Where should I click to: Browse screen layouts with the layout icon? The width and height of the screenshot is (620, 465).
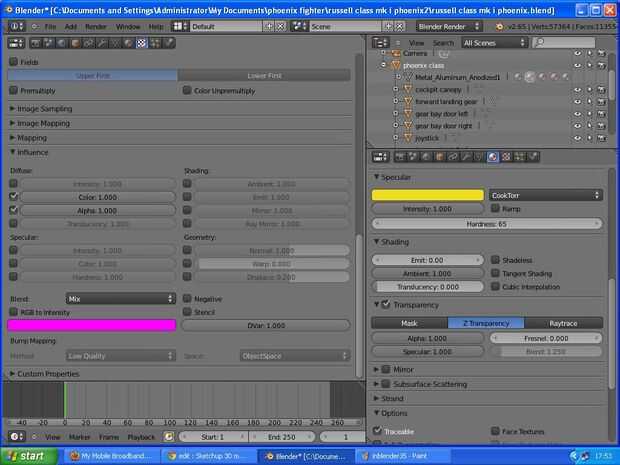coord(180,26)
